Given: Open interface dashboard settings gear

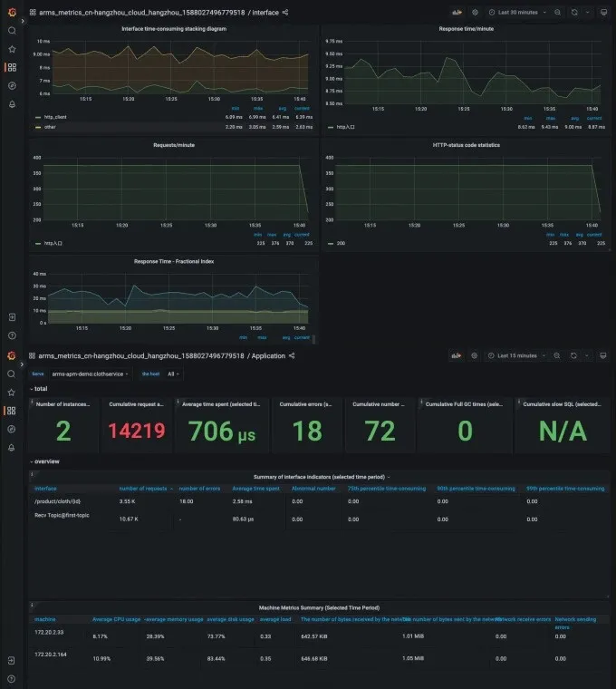Looking at the screenshot, I should pos(475,13).
